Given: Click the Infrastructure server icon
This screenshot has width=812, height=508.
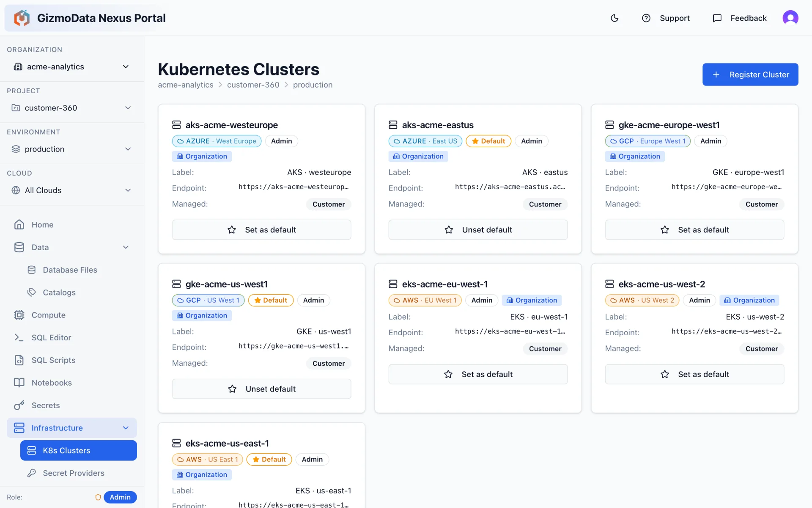Looking at the screenshot, I should point(19,428).
